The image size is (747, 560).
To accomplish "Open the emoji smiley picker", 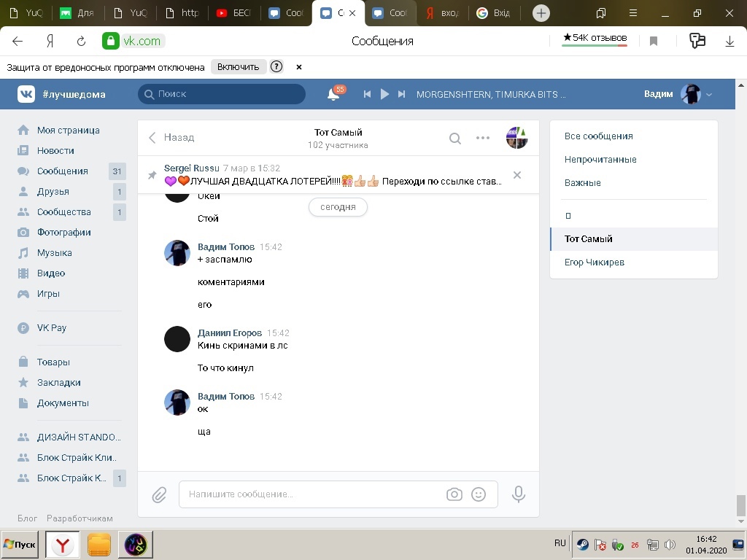I will [x=479, y=494].
